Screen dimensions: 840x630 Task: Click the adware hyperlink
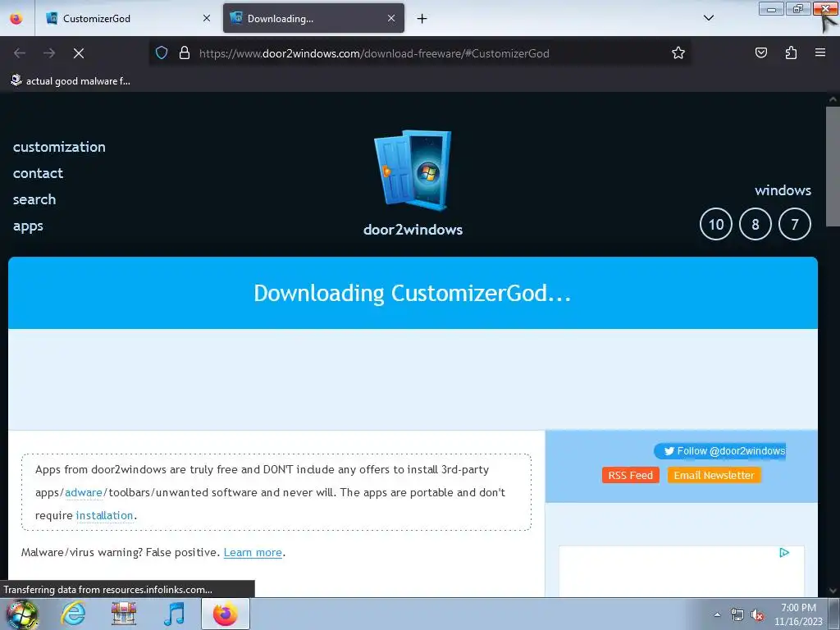coord(84,492)
